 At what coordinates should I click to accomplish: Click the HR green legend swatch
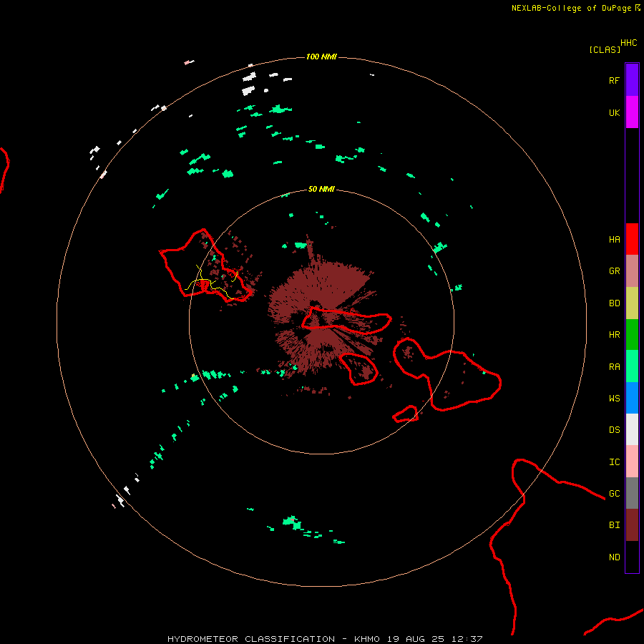pos(632,335)
